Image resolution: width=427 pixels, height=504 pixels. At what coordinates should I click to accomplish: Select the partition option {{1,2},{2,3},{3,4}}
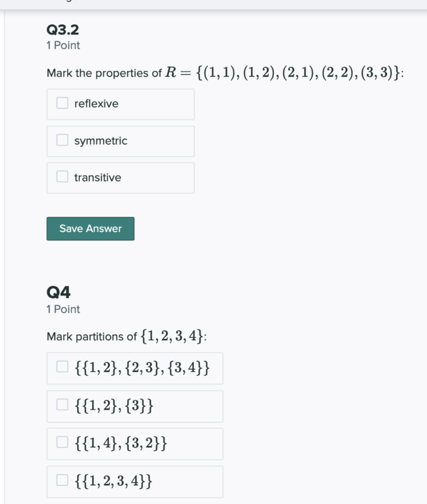tap(61, 366)
